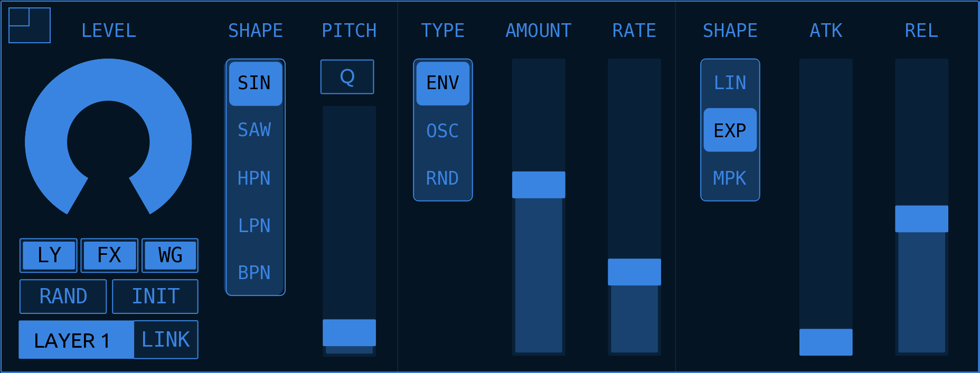Click the INIT button
This screenshot has height=373, width=980.
pos(155,297)
